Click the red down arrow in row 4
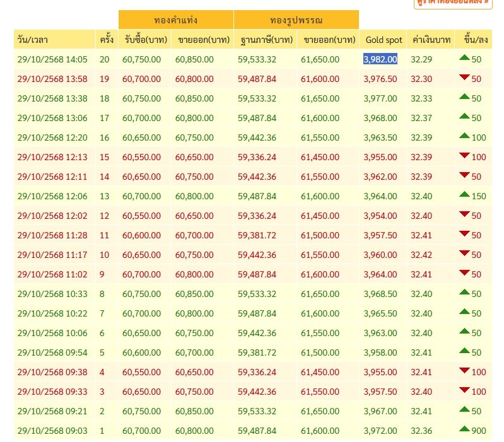504x442 pixels. (x=464, y=370)
